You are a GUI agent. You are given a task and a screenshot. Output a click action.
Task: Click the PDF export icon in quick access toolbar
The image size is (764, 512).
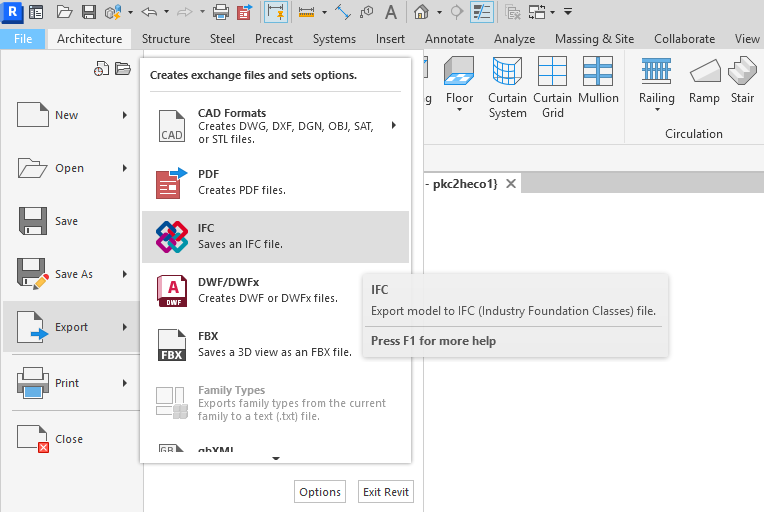click(x=245, y=12)
